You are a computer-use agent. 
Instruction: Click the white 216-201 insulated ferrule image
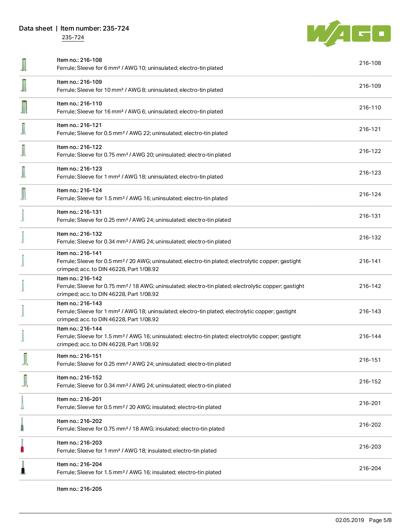22,402
